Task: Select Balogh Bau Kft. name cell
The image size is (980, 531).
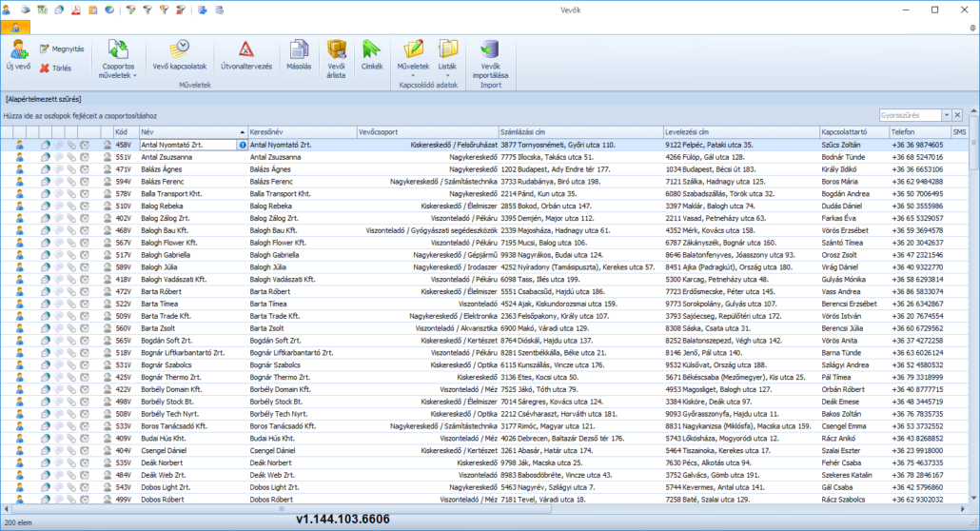Action: (x=193, y=230)
